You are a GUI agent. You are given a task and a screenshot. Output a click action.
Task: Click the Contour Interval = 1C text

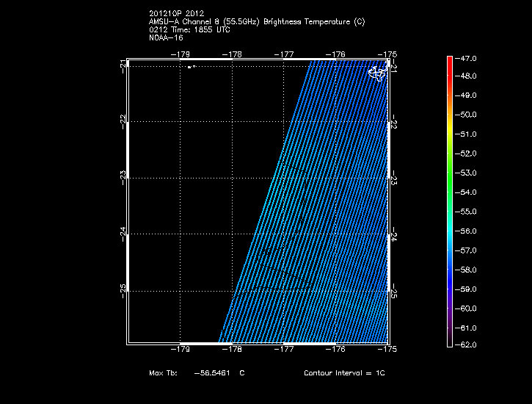344,373
